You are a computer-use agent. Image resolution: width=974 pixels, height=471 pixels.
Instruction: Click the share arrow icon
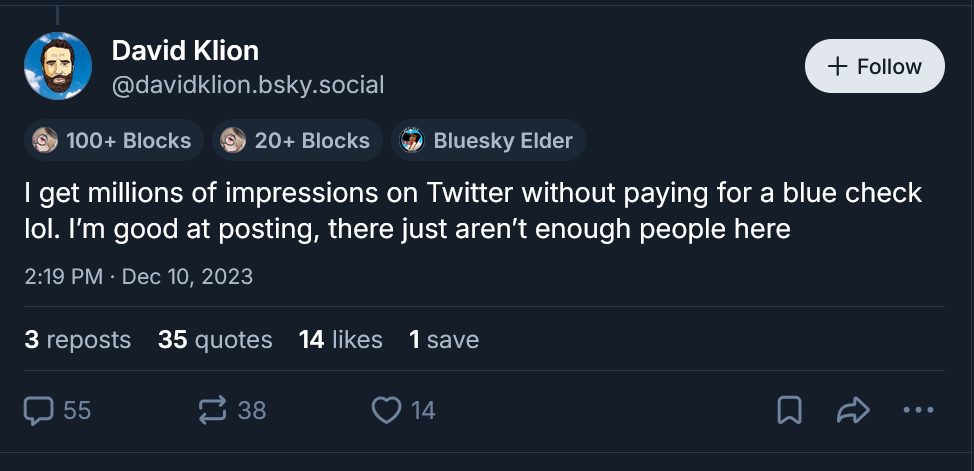pyautogui.click(x=851, y=410)
